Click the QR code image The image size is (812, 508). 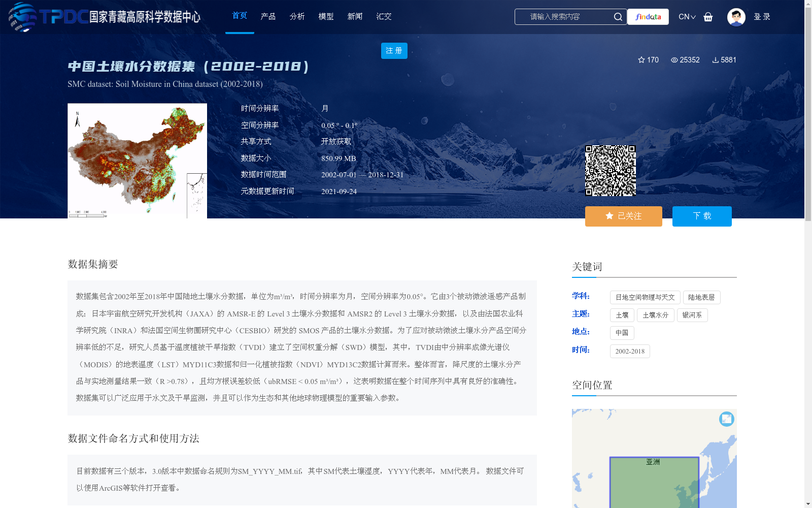tap(611, 171)
